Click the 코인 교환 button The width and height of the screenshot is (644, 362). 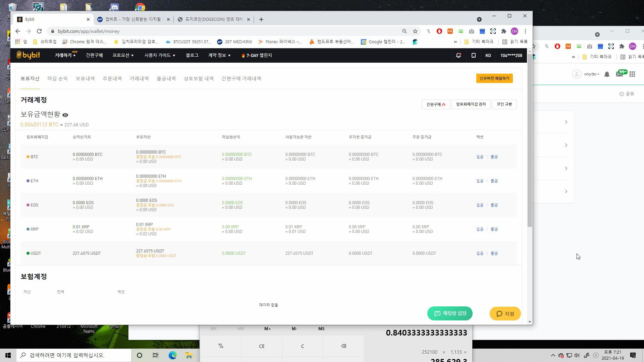pyautogui.click(x=504, y=104)
